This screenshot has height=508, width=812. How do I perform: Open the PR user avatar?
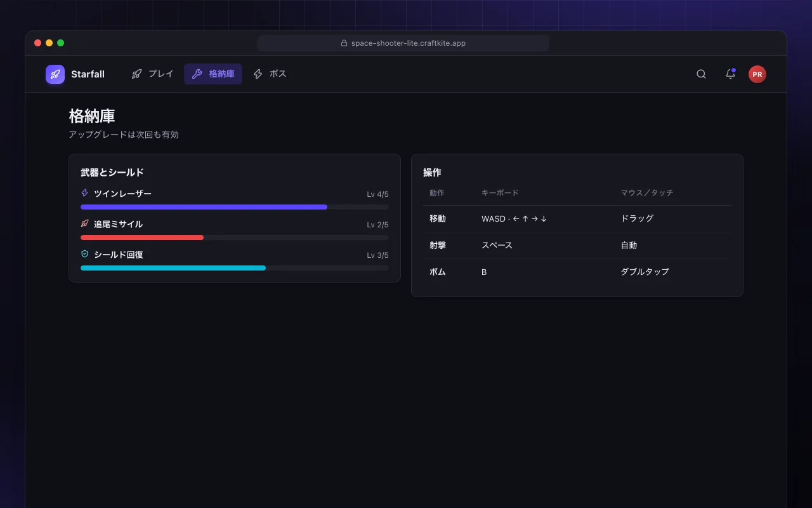[757, 74]
